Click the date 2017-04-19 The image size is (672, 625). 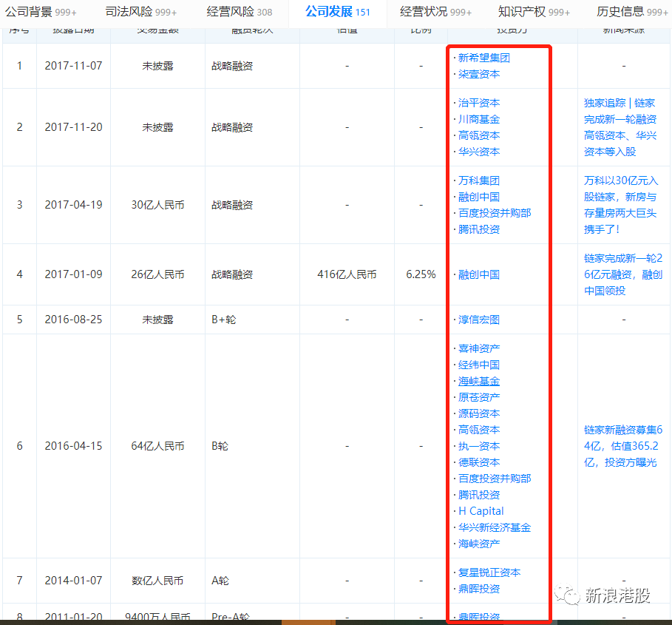73,204
